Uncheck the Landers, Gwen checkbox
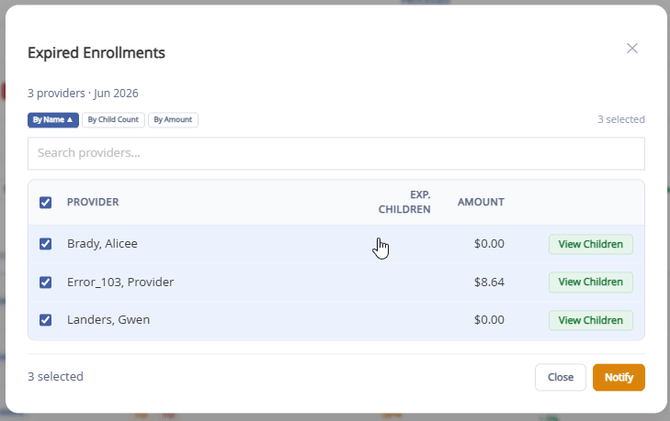The width and height of the screenshot is (670, 421). [x=45, y=320]
